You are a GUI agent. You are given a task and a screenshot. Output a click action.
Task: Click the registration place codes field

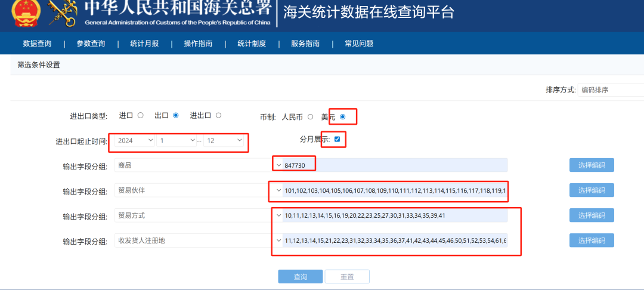[395, 240]
